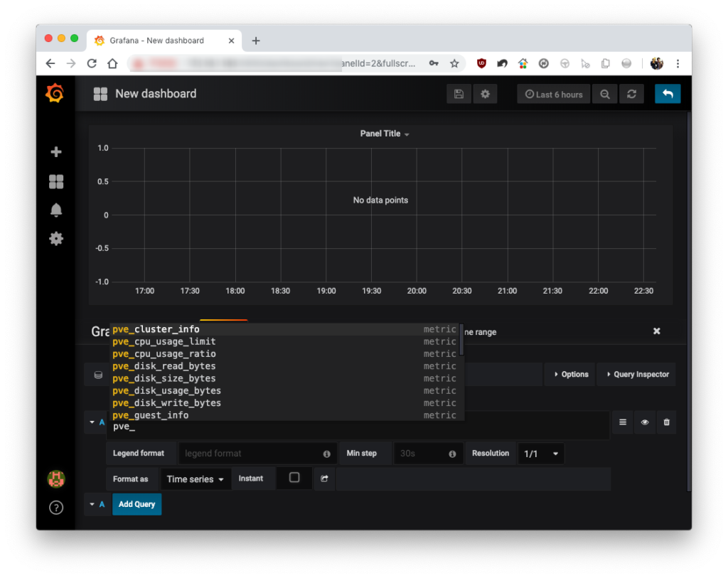Open the Last 6 hours time picker
This screenshot has width=728, height=578.
pos(553,95)
